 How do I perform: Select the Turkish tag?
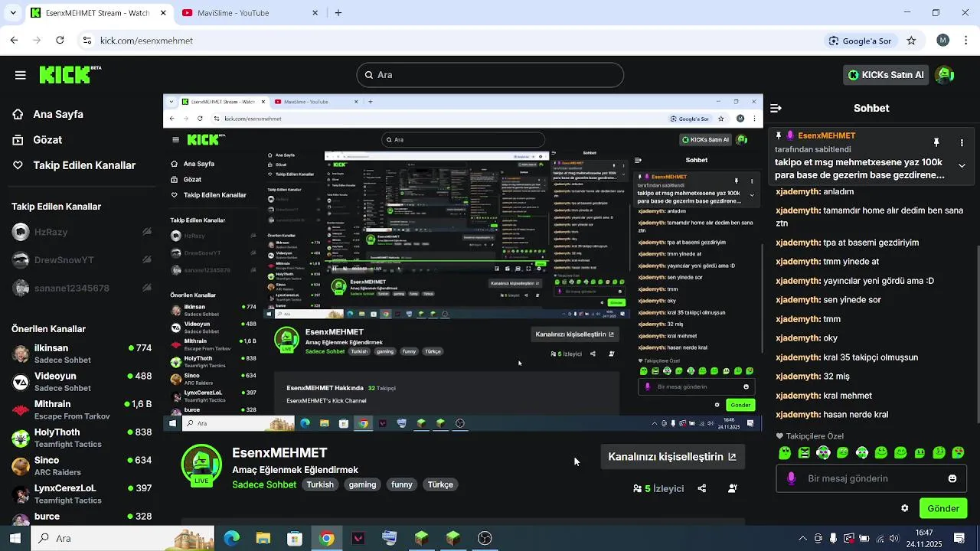click(320, 484)
